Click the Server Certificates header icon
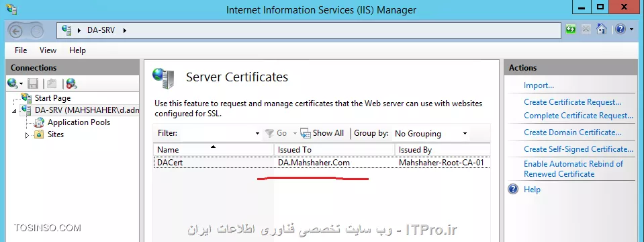Viewport: 644px width, 242px height. (163, 78)
